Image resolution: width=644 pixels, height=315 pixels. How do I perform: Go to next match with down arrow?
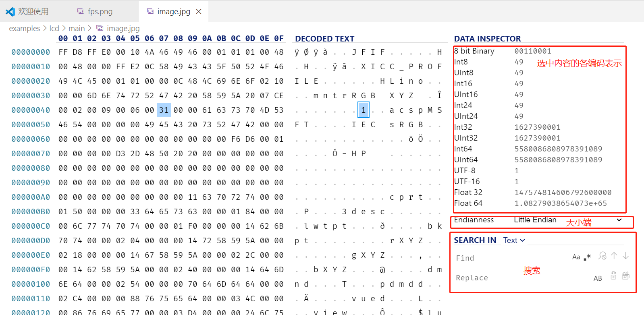pyautogui.click(x=625, y=256)
